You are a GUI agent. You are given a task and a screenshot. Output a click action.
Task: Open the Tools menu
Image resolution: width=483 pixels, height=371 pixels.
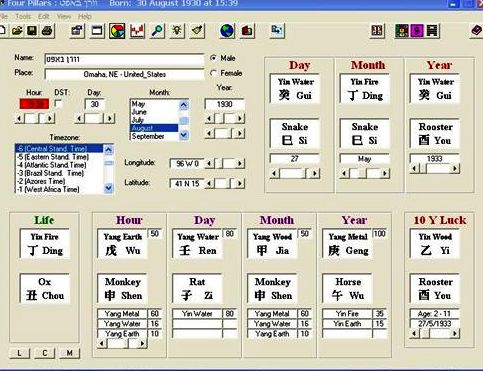(x=23, y=16)
